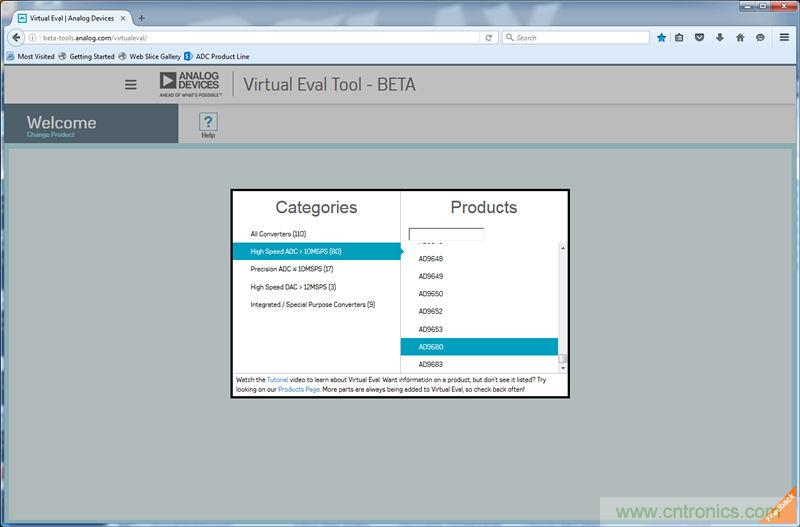The height and width of the screenshot is (527, 800).
Task: Select product AD9652 from the list
Action: click(431, 311)
